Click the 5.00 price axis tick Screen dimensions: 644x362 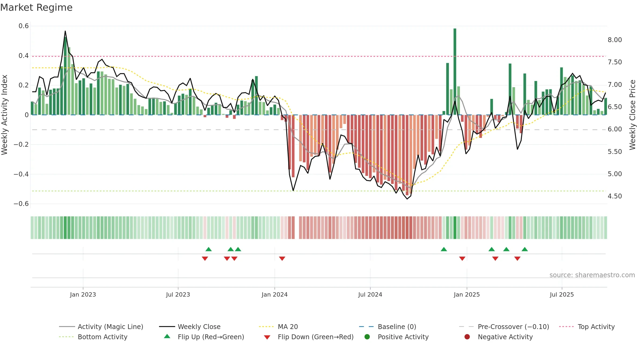615,174
